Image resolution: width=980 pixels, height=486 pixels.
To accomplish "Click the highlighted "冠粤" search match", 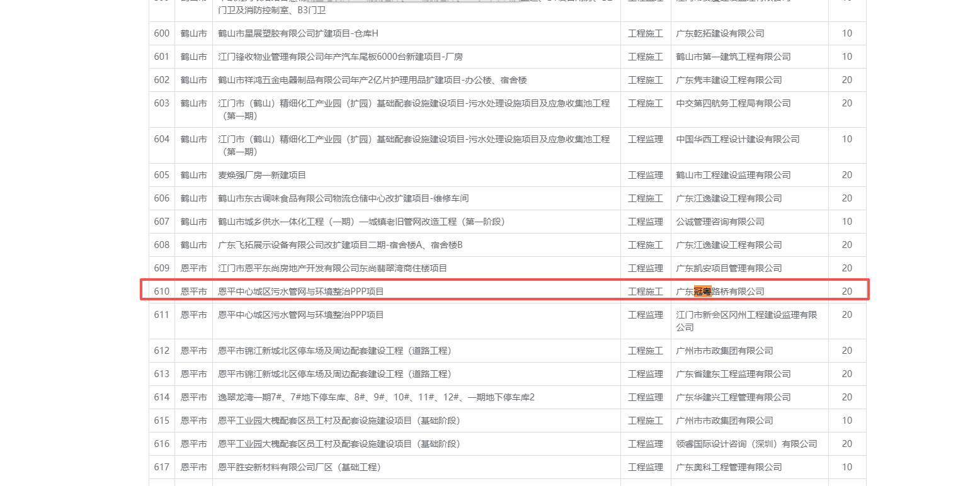I will [702, 291].
